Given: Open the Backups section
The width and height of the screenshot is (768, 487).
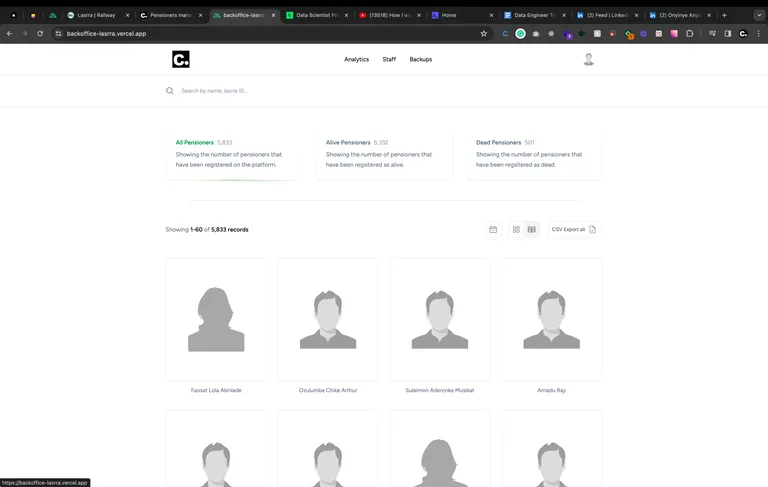Looking at the screenshot, I should pos(421,60).
